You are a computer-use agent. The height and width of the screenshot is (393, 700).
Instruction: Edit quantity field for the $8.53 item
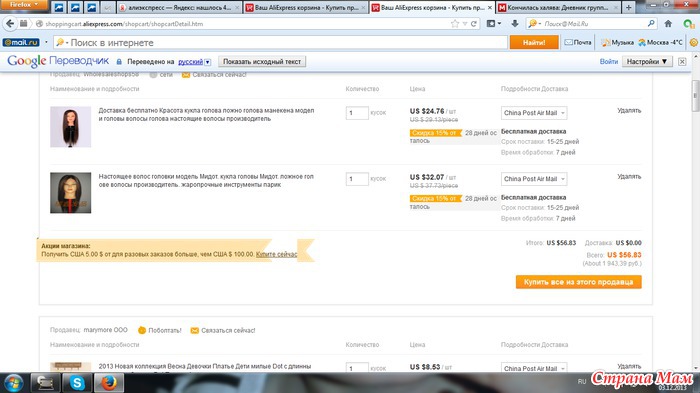click(x=357, y=368)
